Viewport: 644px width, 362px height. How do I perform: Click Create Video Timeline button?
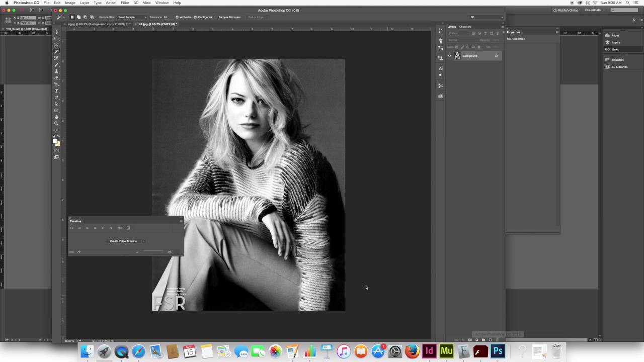pos(124,241)
